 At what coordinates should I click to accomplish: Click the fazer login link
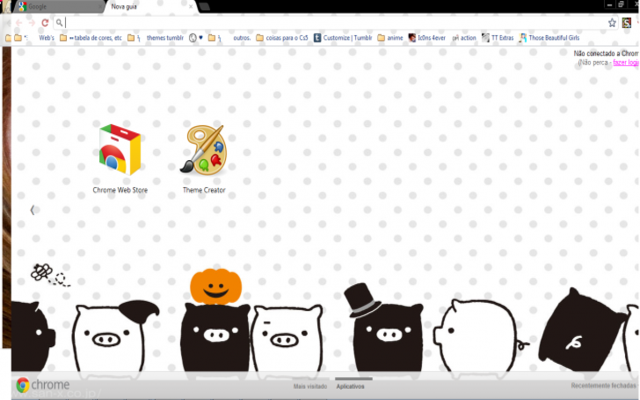click(x=626, y=62)
